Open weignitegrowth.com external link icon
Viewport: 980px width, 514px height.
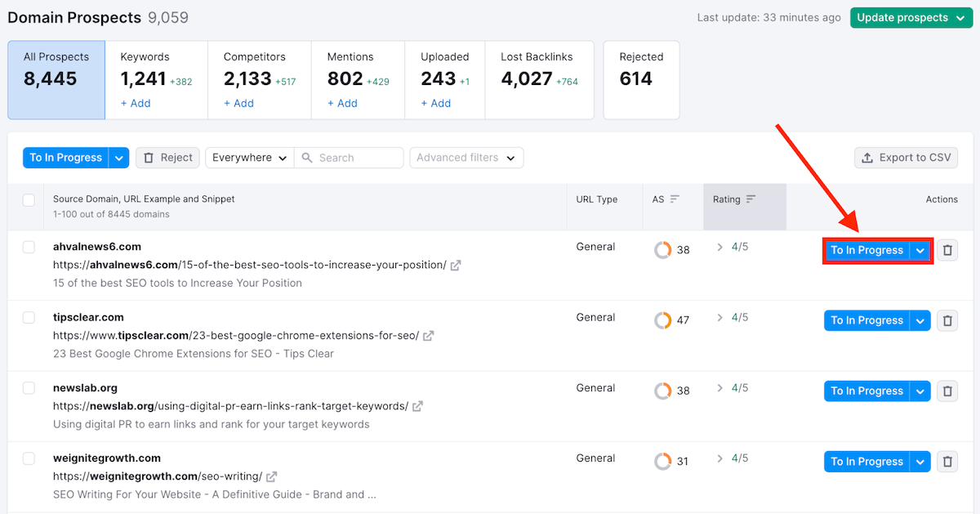click(x=272, y=476)
